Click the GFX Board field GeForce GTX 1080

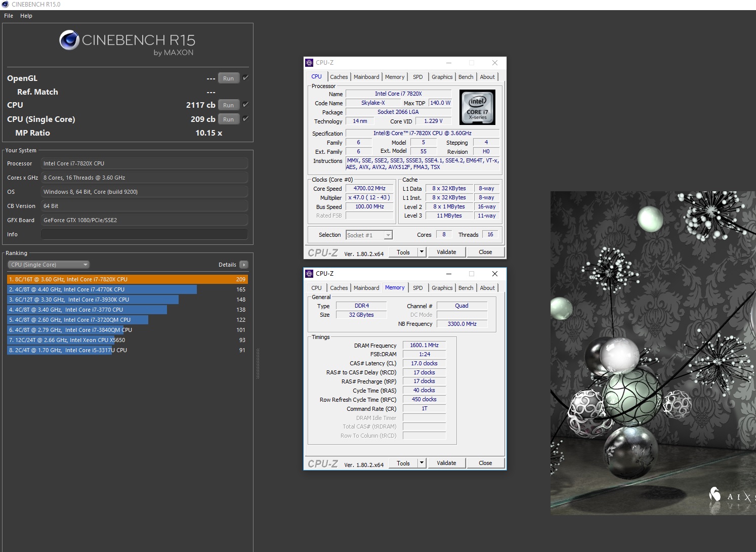tap(144, 220)
